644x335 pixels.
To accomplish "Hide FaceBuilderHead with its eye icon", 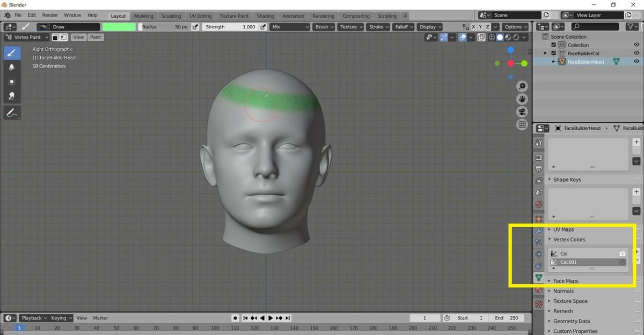I will click(x=636, y=62).
